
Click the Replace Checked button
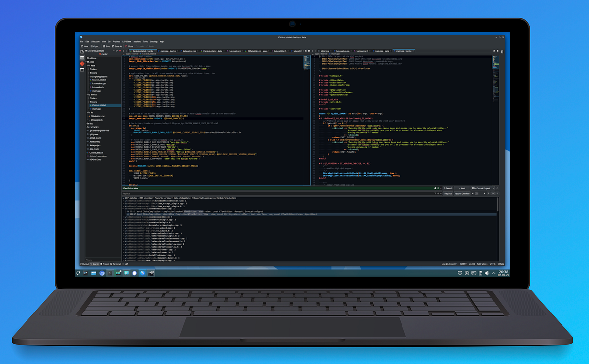(462, 193)
